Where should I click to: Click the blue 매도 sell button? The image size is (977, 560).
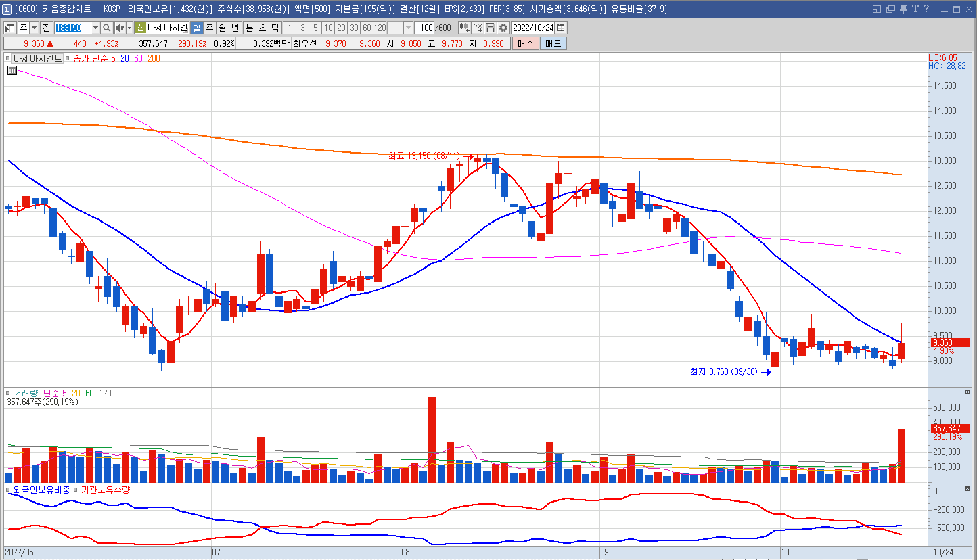[553, 43]
